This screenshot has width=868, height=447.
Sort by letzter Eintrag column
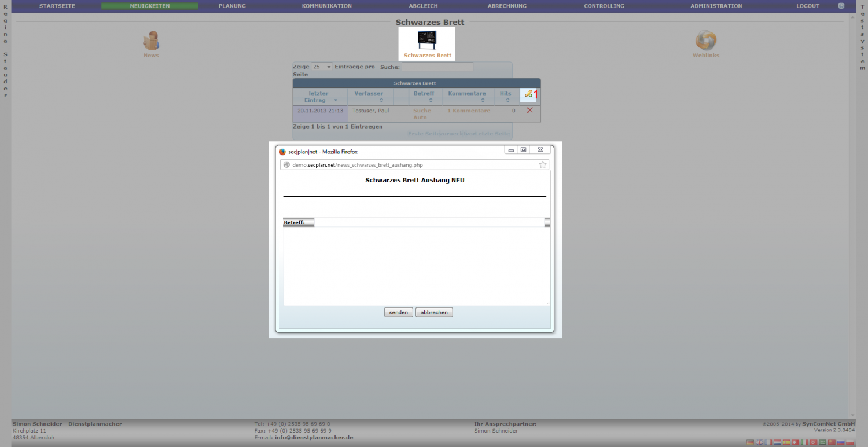[319, 97]
